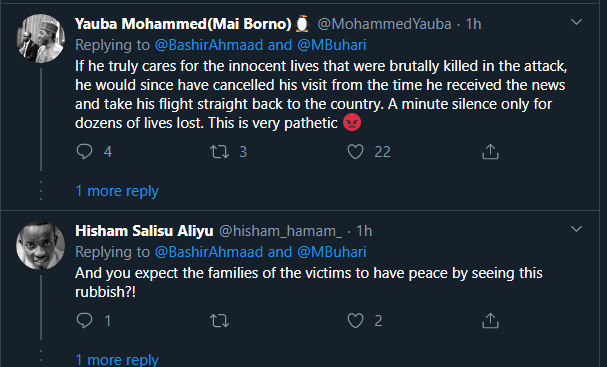Open Hisham Salisu Aliyu's profile picture
607x367 pixels.
pyautogui.click(x=41, y=245)
